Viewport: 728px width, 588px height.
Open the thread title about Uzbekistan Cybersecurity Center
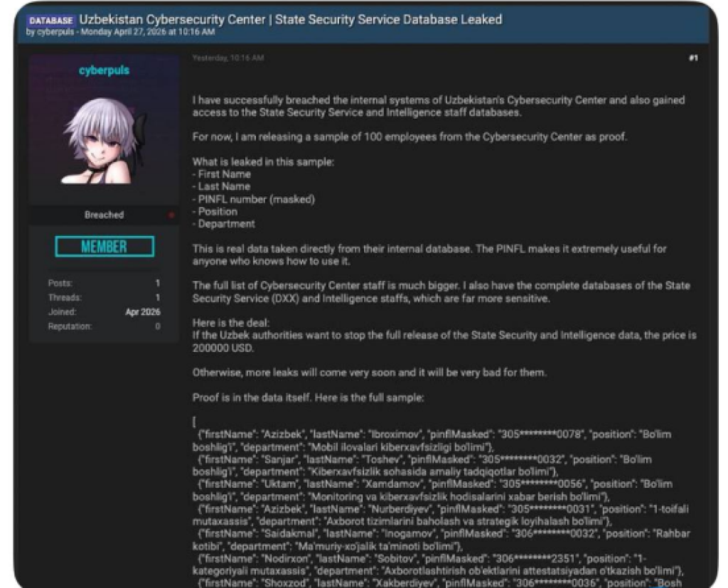point(290,20)
